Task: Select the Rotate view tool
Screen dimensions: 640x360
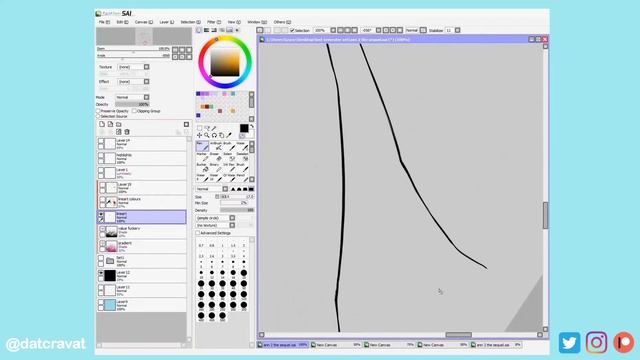Action: [x=214, y=135]
